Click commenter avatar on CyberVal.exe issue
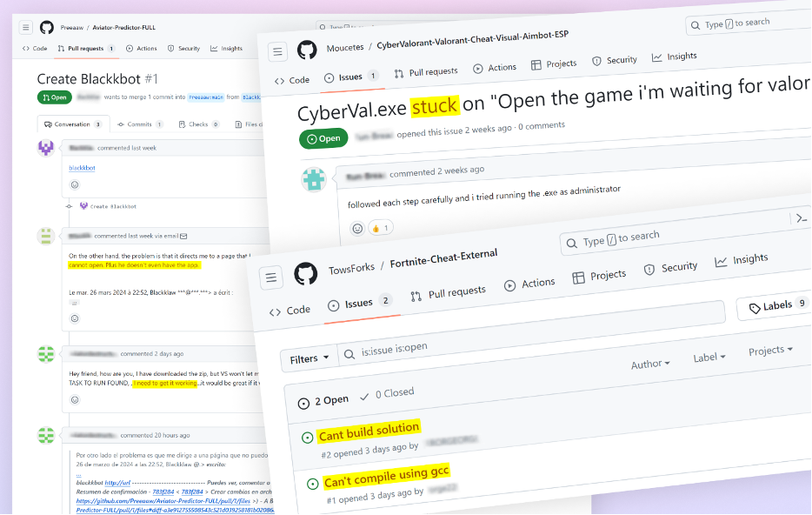This screenshot has width=812, height=515. point(314,180)
